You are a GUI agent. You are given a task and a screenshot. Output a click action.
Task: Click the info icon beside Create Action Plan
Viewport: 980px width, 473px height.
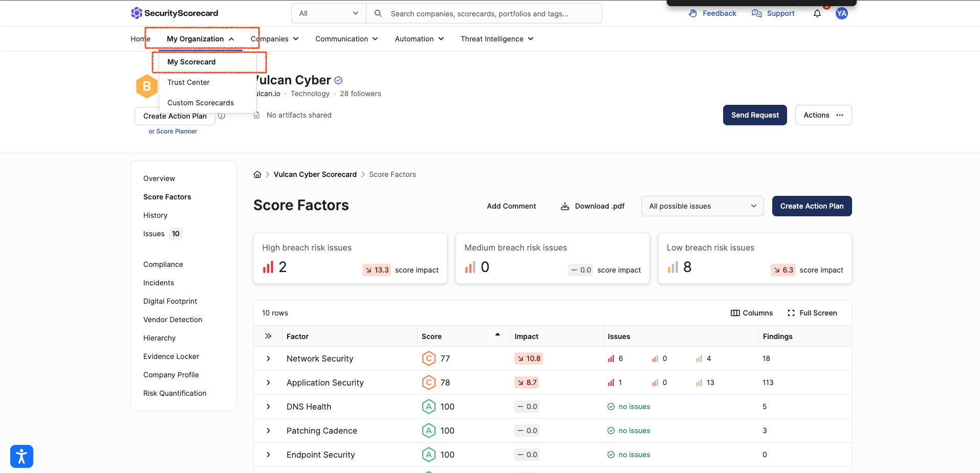[x=222, y=116]
